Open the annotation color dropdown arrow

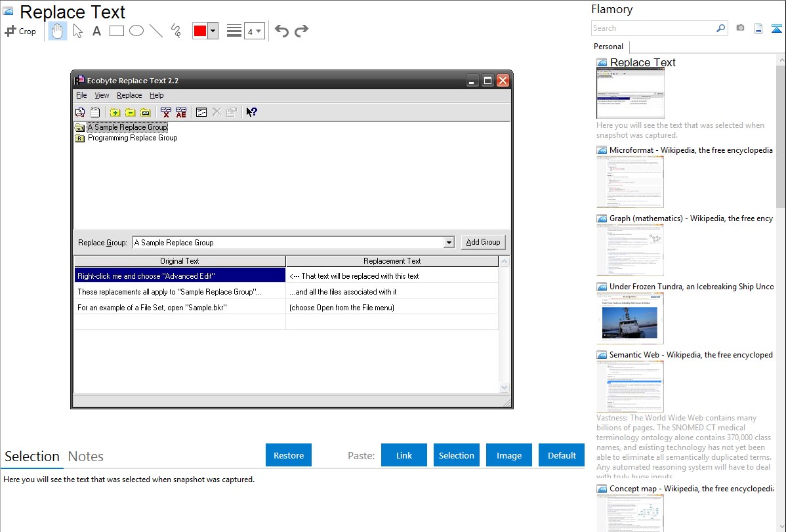[x=213, y=31]
